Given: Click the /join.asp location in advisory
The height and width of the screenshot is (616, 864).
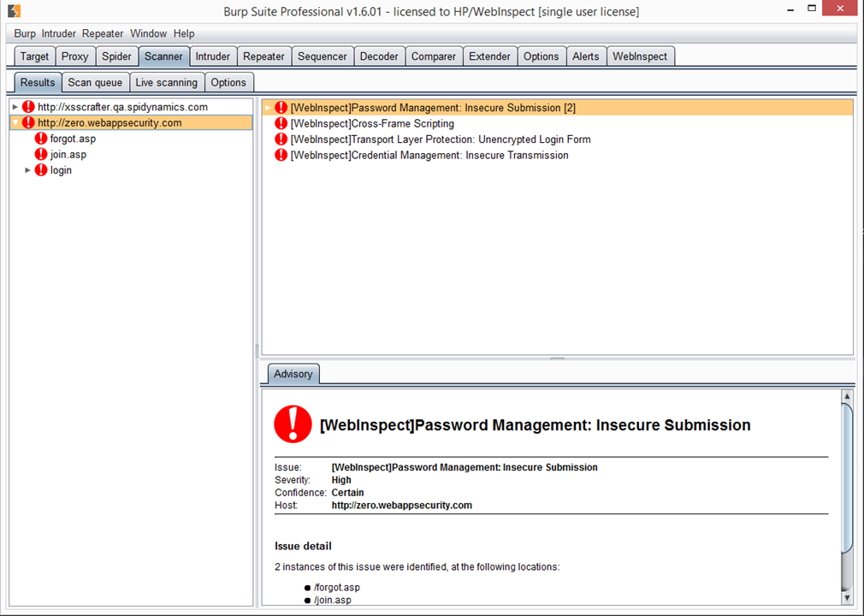Looking at the screenshot, I should coord(332,600).
